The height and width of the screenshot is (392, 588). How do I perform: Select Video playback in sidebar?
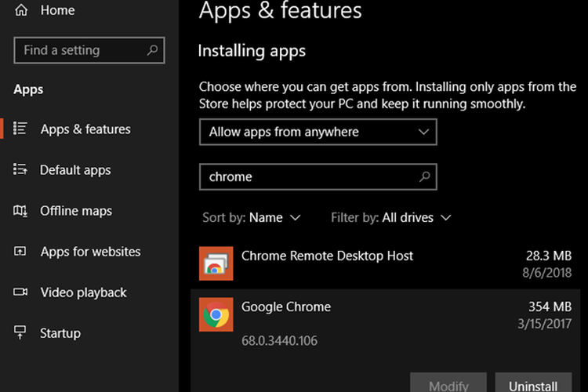pyautogui.click(x=83, y=292)
